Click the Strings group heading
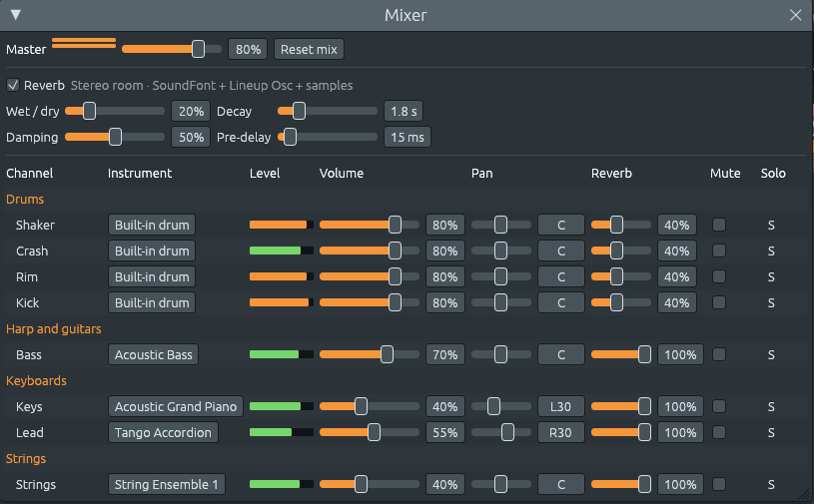The image size is (814, 504). coord(26,458)
